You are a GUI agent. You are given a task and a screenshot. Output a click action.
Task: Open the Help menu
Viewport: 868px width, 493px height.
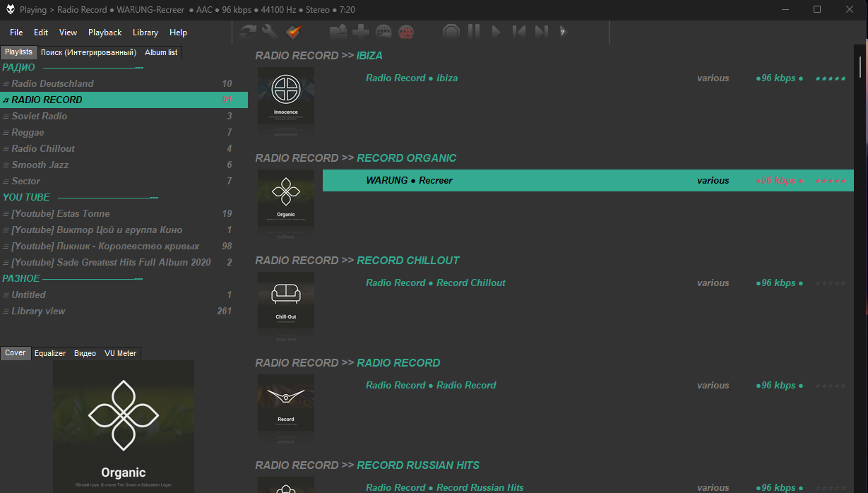click(178, 32)
